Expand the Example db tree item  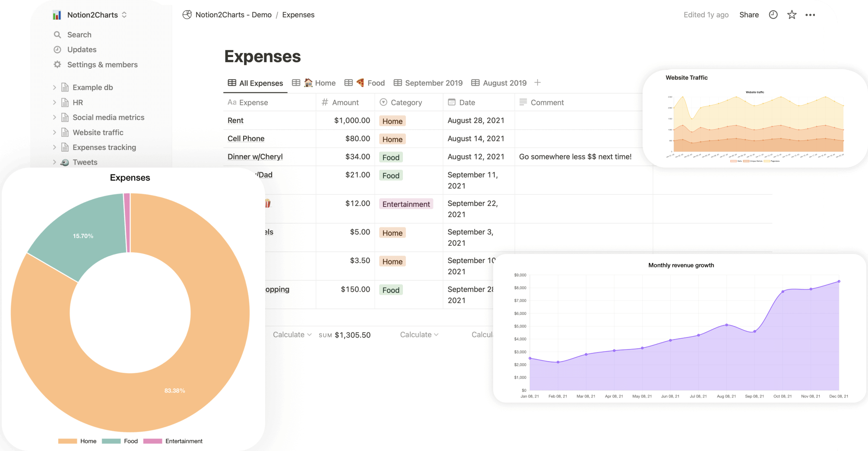pyautogui.click(x=54, y=87)
